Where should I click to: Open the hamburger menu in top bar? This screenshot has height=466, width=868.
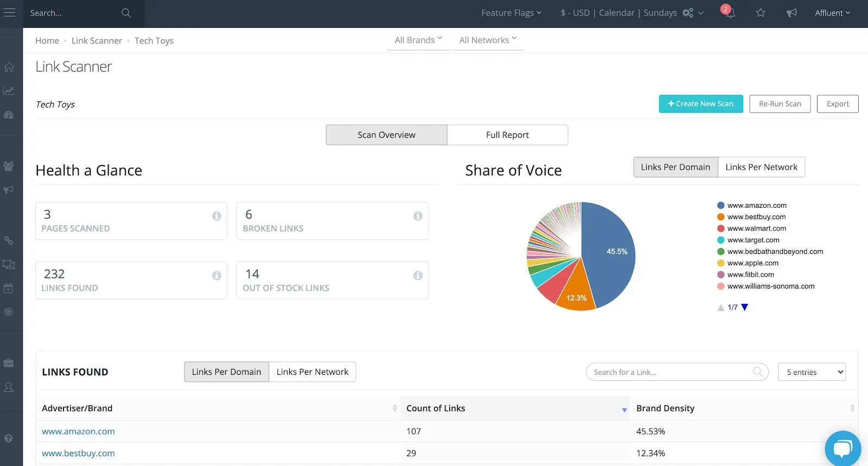click(10, 12)
